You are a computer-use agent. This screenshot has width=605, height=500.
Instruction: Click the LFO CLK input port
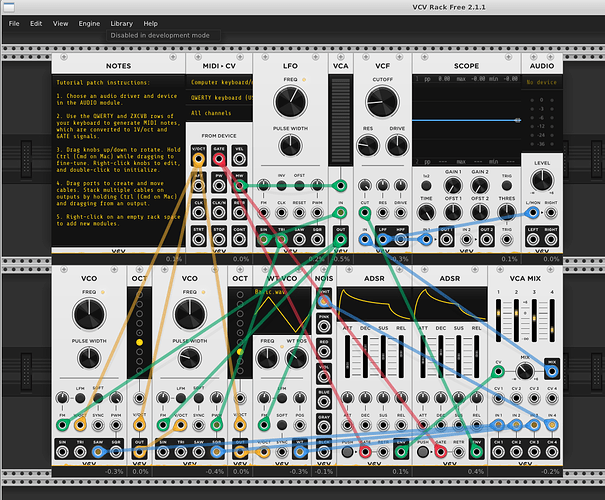pos(281,213)
